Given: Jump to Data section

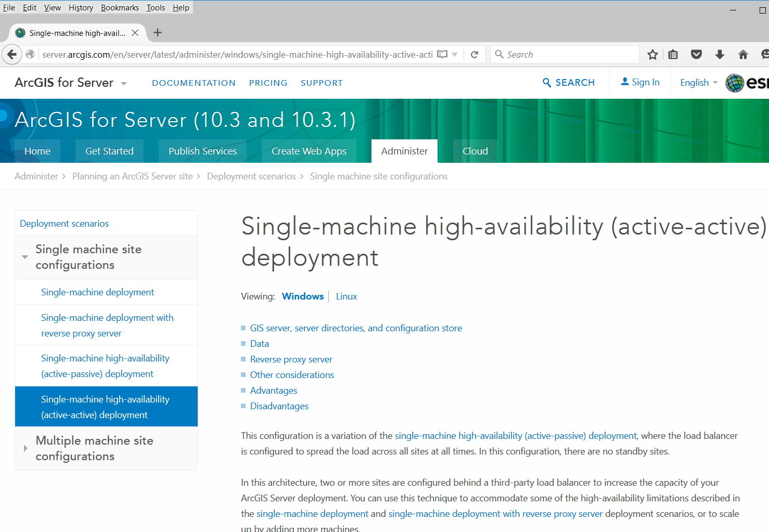Looking at the screenshot, I should coord(260,344).
